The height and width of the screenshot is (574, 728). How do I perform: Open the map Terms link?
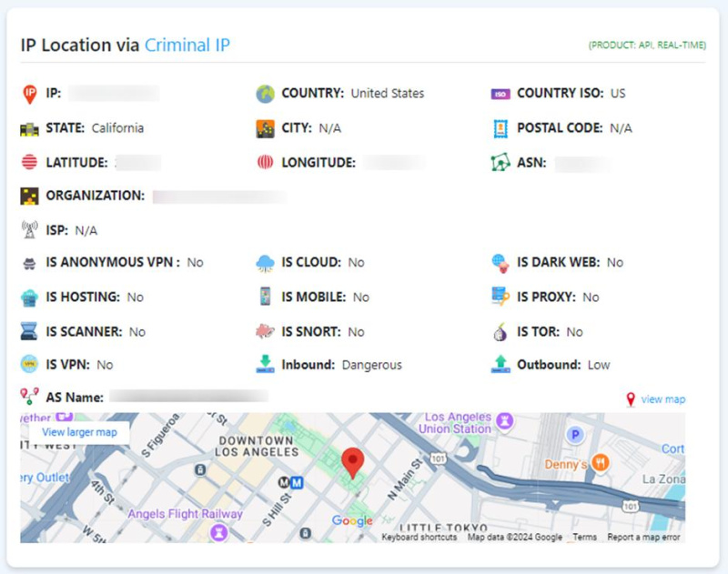[x=584, y=537]
